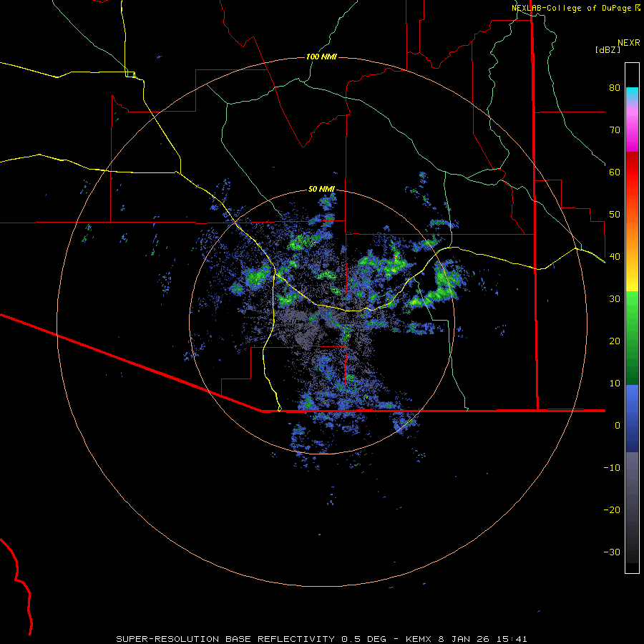Click the 70 value on the dBZ scale
644x644 pixels.
tap(615, 130)
